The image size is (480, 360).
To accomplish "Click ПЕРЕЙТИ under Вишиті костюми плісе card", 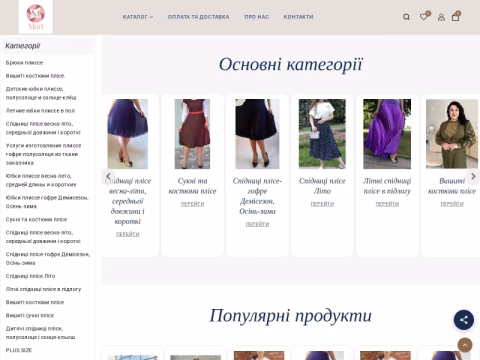I will pyautogui.click(x=452, y=204).
